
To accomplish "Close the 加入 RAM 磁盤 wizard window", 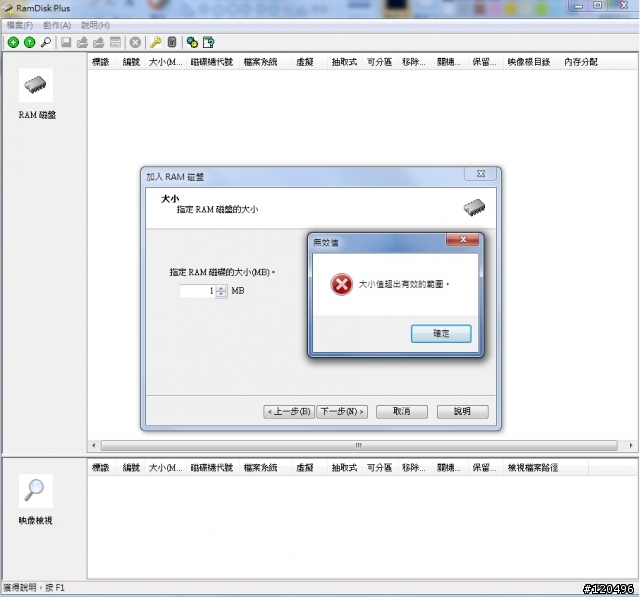I will 481,173.
